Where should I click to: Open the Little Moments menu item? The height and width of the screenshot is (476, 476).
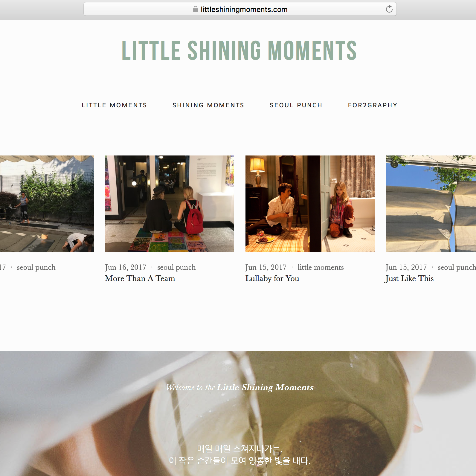pos(115,105)
